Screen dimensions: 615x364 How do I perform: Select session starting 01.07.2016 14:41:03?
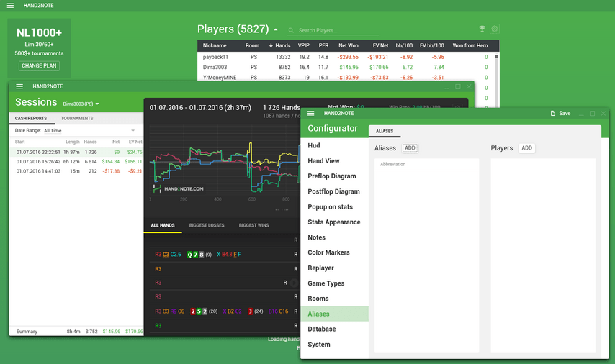(x=76, y=171)
